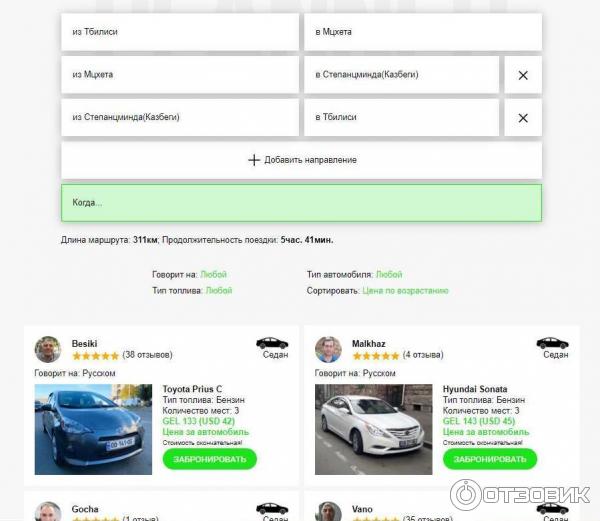Click Malkhaz's sedan car icon
Viewport: 600px width, 521px height.
pyautogui.click(x=552, y=343)
